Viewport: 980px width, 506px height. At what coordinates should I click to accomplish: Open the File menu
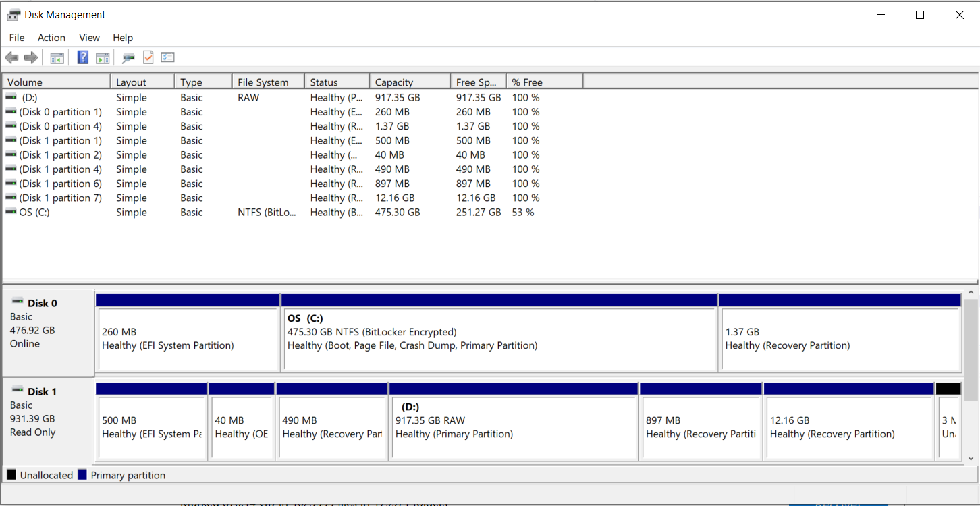(x=17, y=38)
